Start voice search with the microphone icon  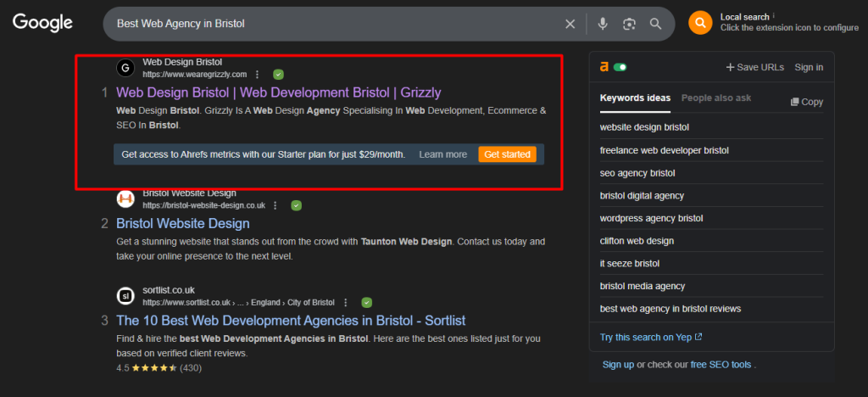click(x=603, y=24)
